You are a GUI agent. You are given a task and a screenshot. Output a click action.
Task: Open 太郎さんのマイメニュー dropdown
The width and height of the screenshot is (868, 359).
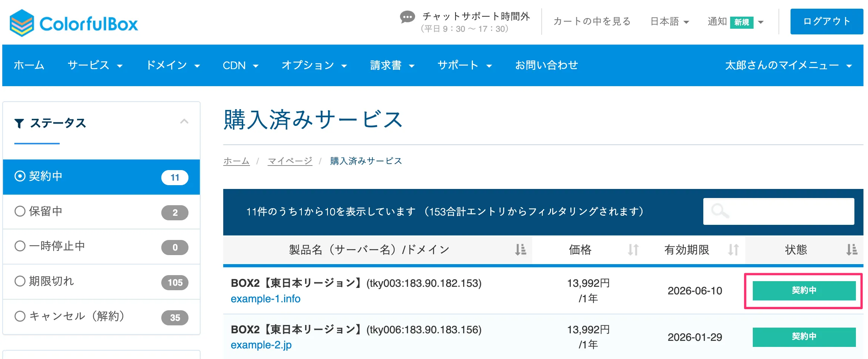coord(788,65)
